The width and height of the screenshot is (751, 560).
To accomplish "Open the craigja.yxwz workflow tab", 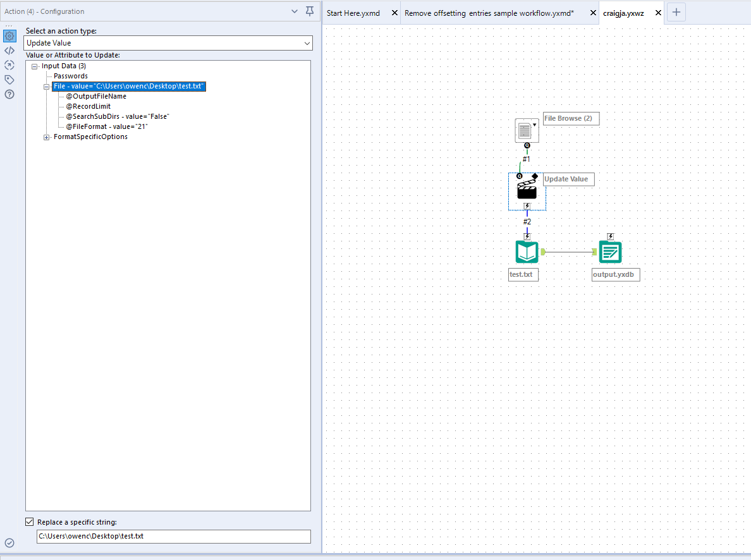I will coord(625,12).
